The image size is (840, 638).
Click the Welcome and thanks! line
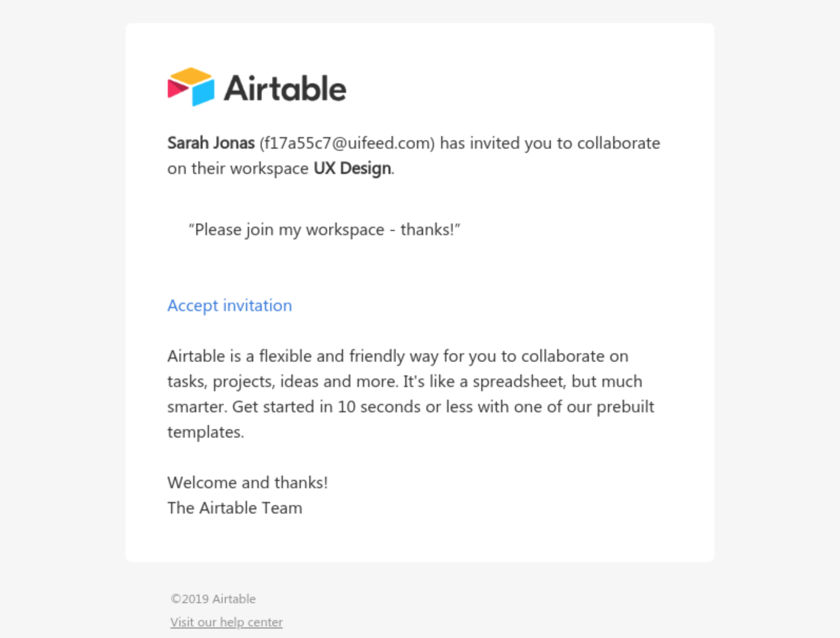[247, 482]
